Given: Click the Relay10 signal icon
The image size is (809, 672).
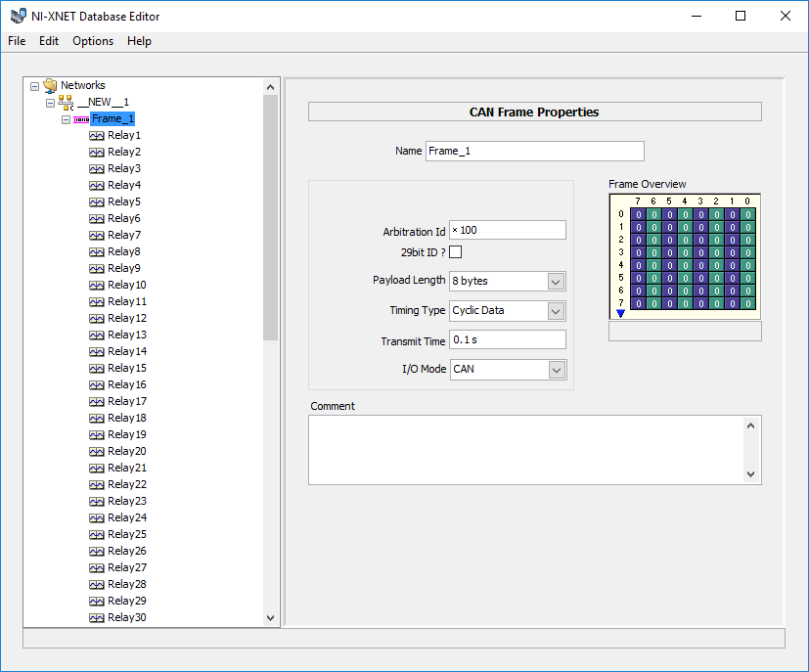Looking at the screenshot, I should tap(97, 286).
